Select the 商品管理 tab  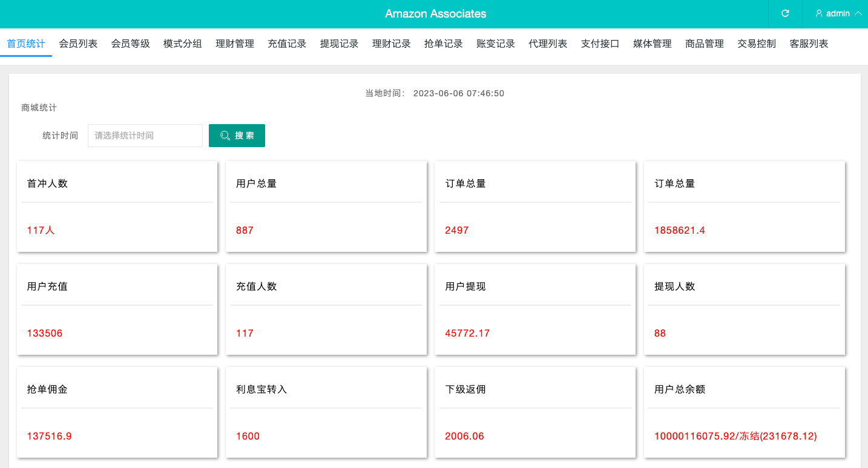[x=704, y=44]
